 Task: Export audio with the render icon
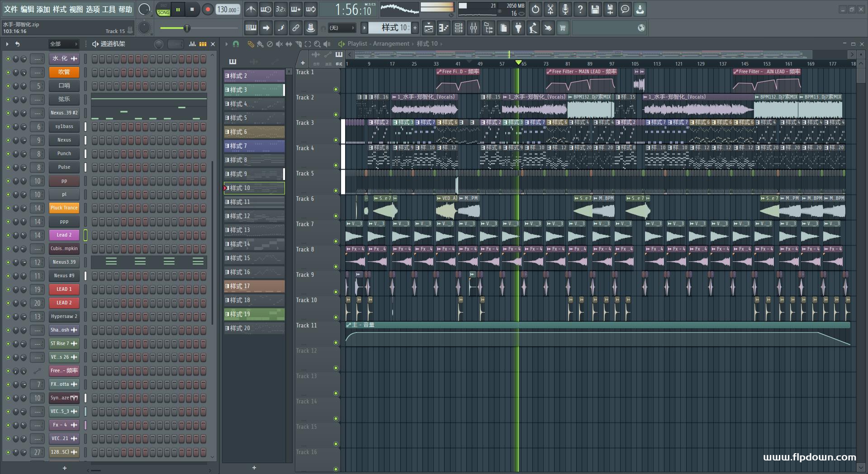pyautogui.click(x=610, y=9)
